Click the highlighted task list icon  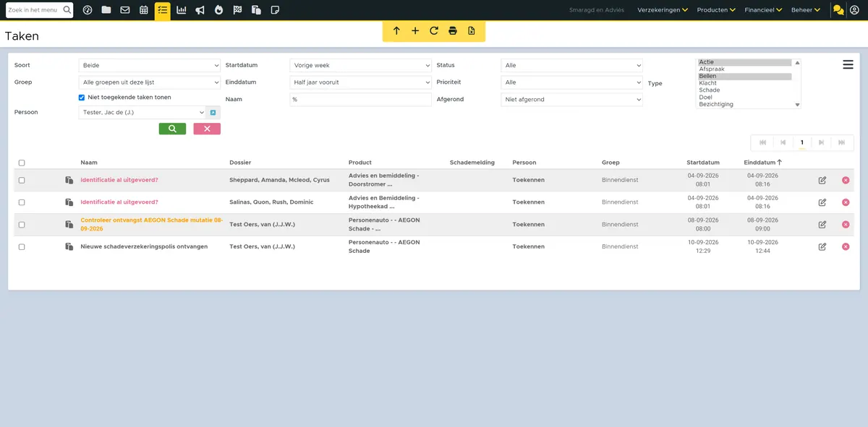(163, 10)
